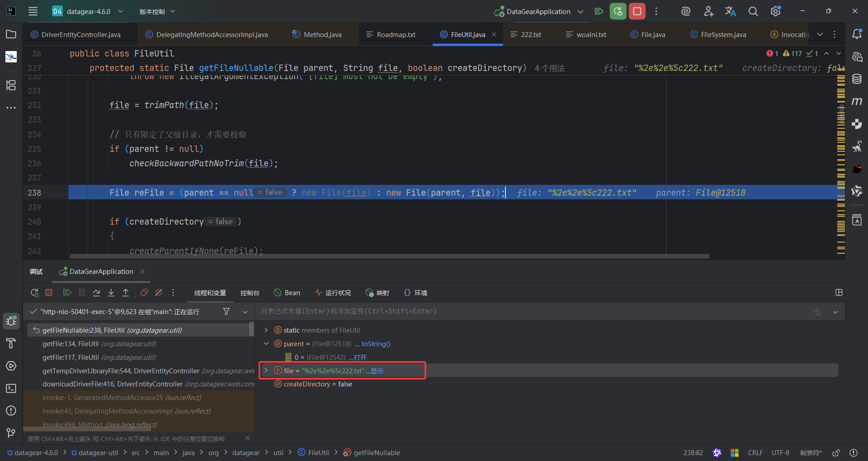Switch to the FileSystem.java tab
Viewport: 868px width, 461px height.
pyautogui.click(x=718, y=35)
